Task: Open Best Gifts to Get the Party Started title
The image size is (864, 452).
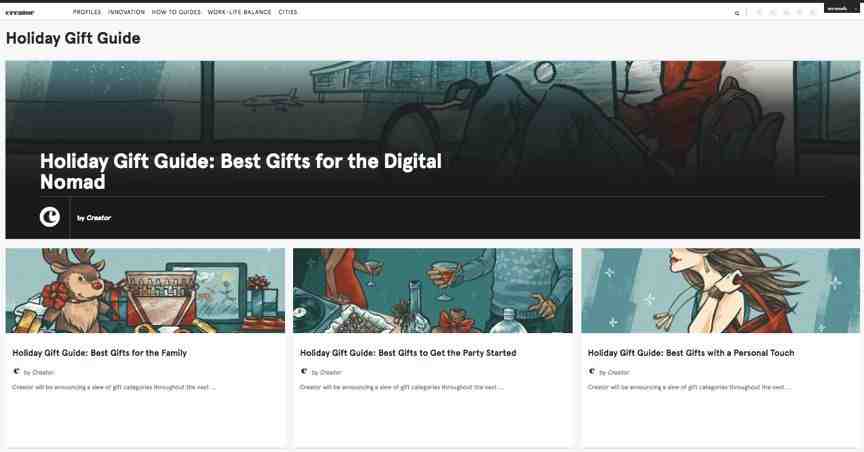Action: click(x=408, y=353)
